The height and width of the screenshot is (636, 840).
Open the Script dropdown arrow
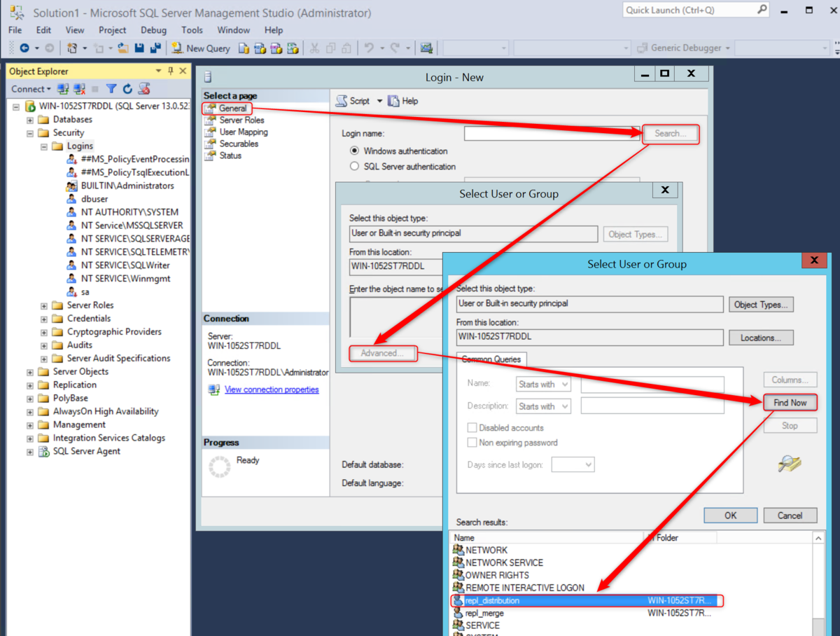380,101
